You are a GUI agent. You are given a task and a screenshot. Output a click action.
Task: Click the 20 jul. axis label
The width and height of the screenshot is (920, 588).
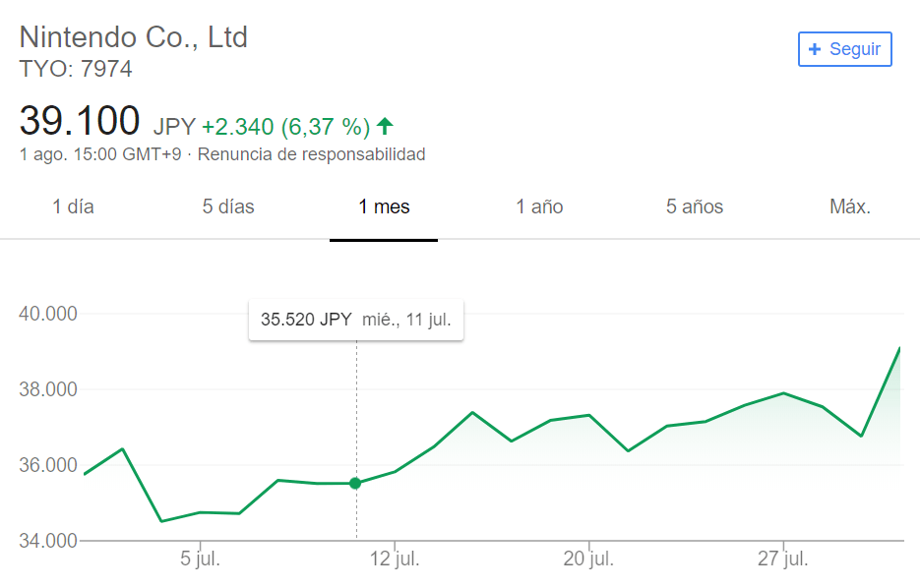[x=588, y=559]
